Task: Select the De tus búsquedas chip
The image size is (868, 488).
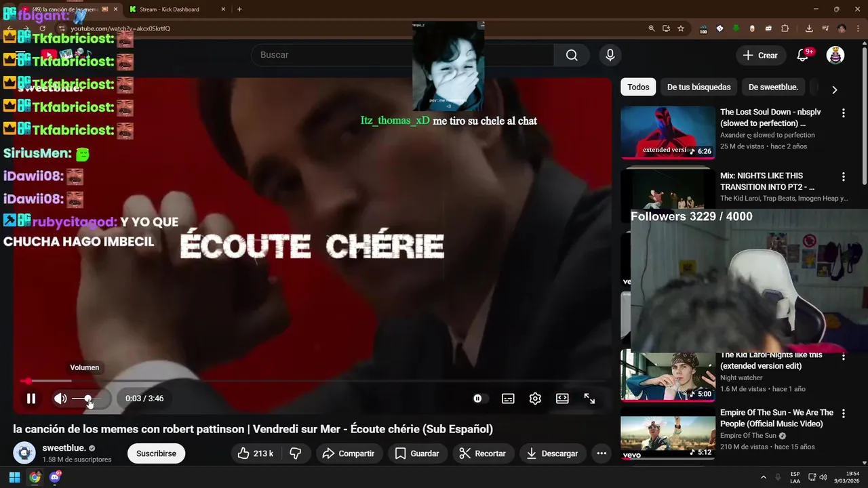Action: [698, 87]
